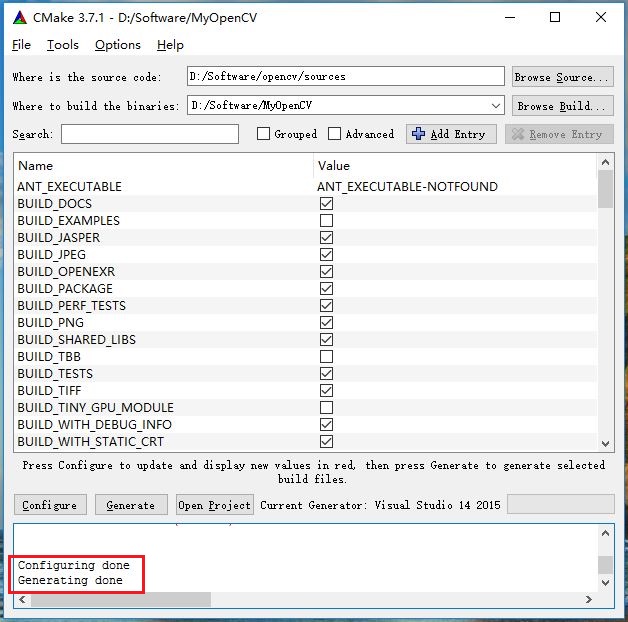
Task: Click the ANT_EXECUTABLE-NOTFOUND value cell
Action: 407,187
